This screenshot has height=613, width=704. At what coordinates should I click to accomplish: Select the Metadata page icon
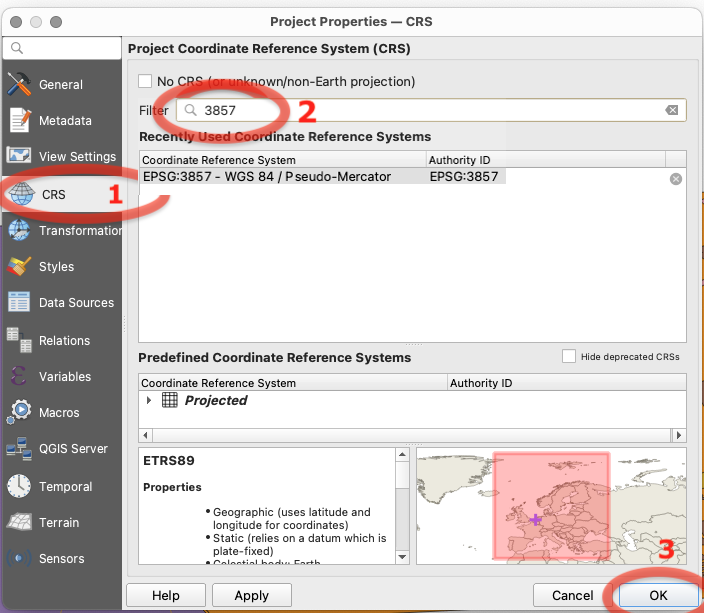[x=19, y=121]
